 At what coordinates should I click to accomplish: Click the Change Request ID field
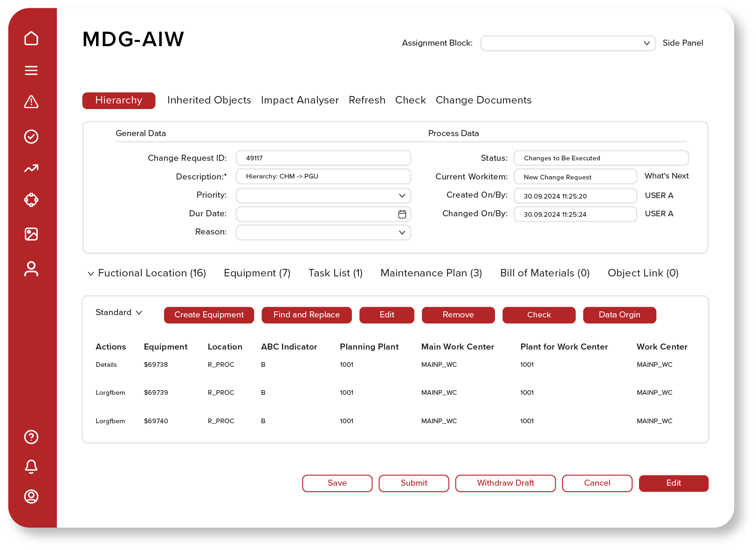click(x=323, y=158)
